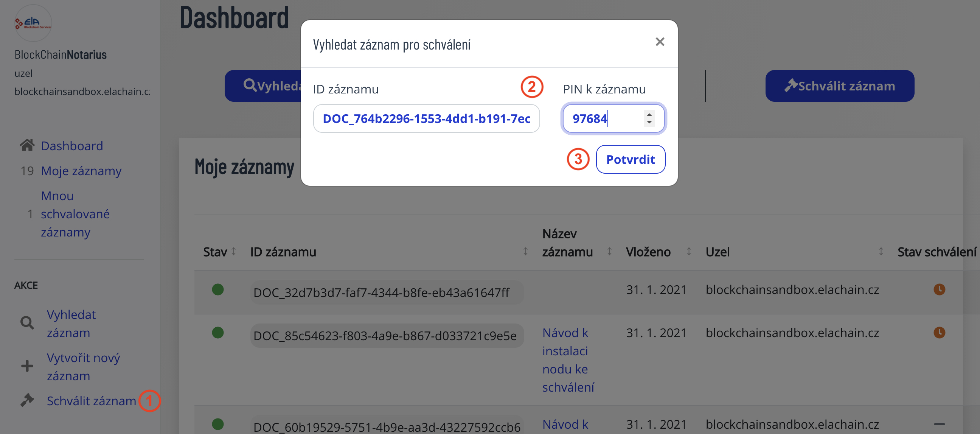Sort the table by Stav column
Viewport: 980px width, 434px height.
[x=234, y=252]
